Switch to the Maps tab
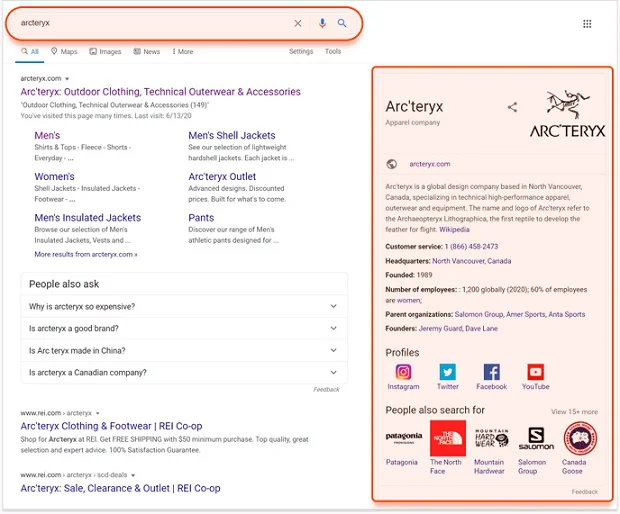This screenshot has height=514, width=620. [64, 51]
